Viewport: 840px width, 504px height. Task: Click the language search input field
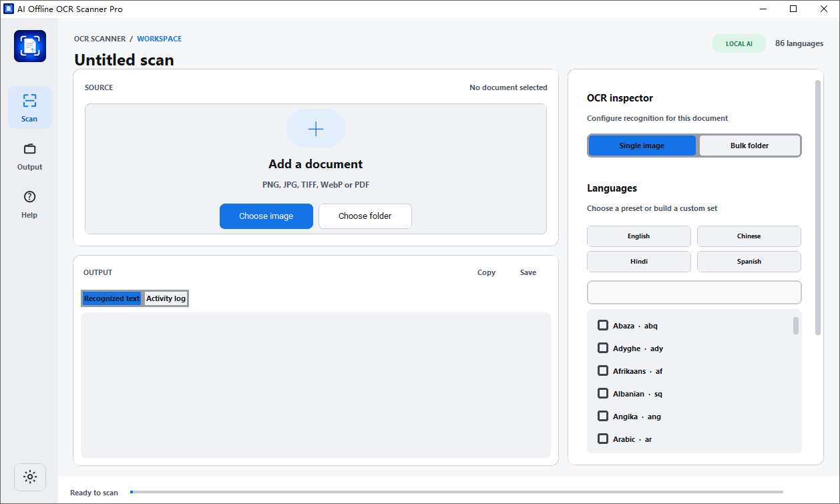point(694,292)
